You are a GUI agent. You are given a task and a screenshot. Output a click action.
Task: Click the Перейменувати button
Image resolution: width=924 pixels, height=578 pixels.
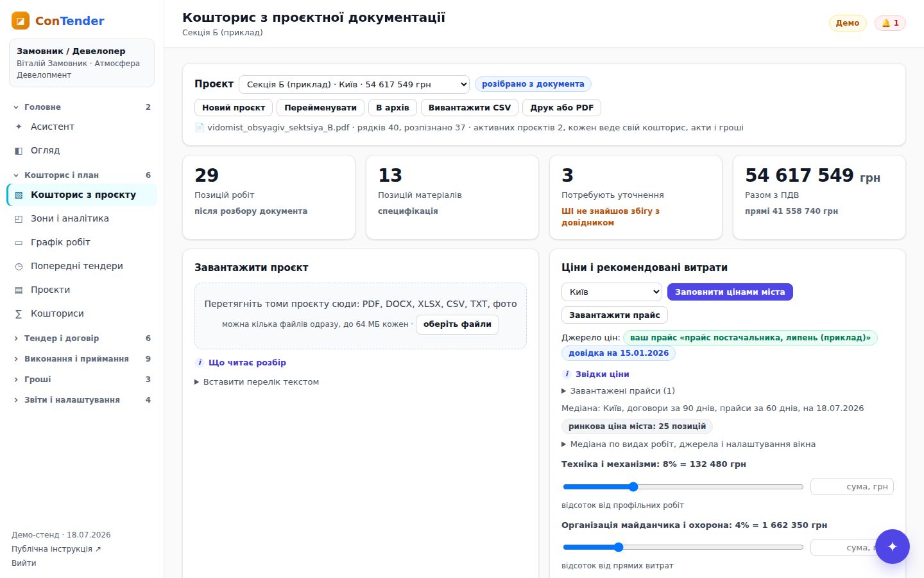[x=320, y=107]
